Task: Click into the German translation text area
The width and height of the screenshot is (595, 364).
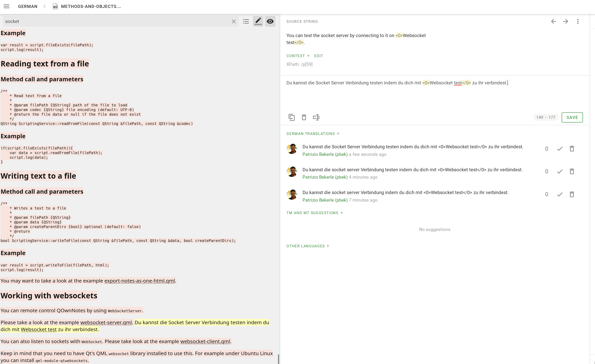Action: click(435, 94)
